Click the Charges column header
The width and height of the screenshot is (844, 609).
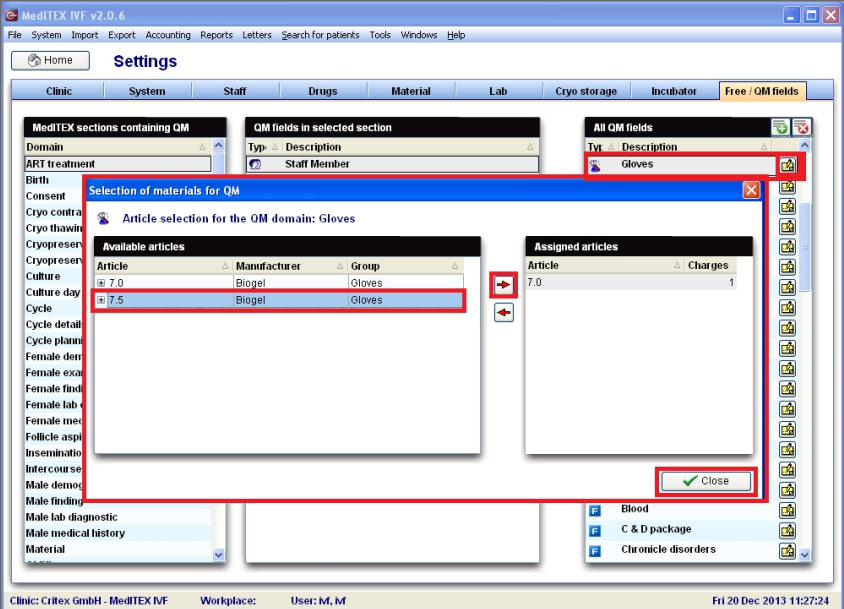711,265
